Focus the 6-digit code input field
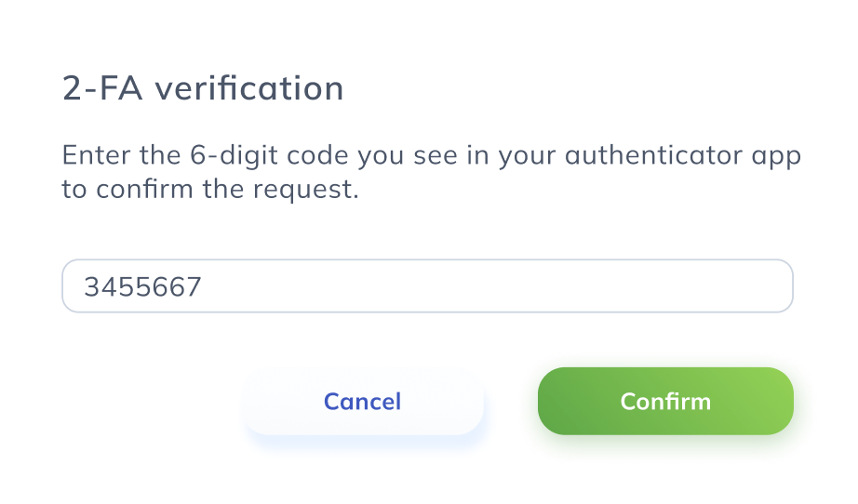 [x=426, y=285]
